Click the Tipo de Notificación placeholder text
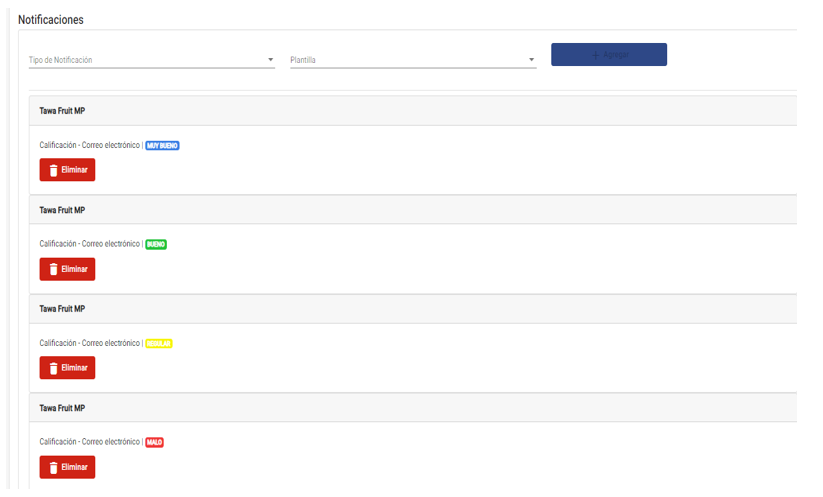 click(x=61, y=60)
